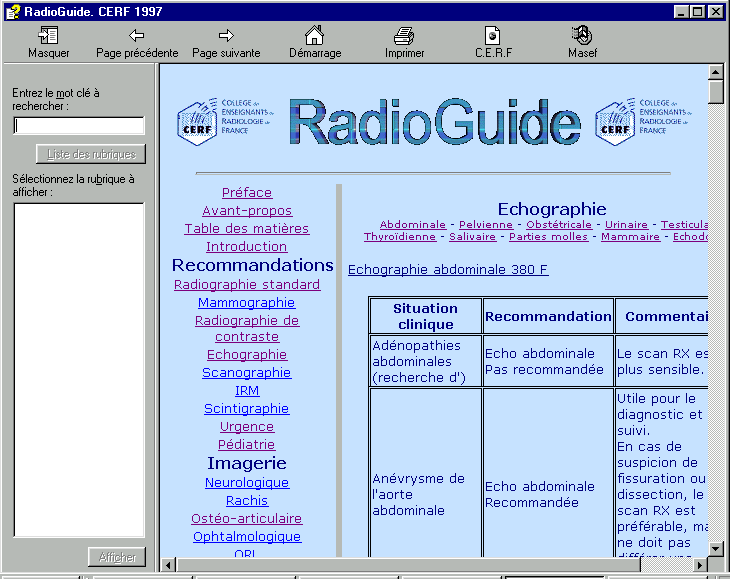The height and width of the screenshot is (579, 730).
Task: Click the Recommandations section heading
Action: coord(253,265)
